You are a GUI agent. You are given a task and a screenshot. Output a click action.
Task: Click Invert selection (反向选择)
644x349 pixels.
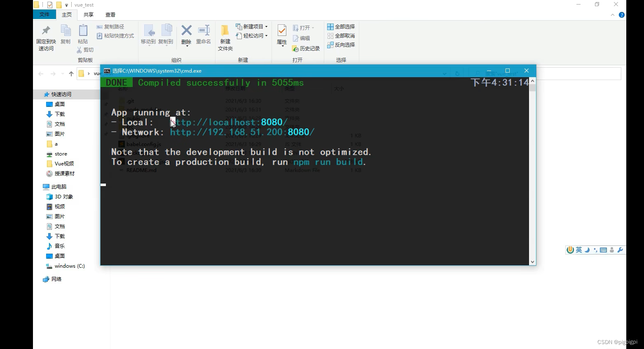tap(341, 45)
